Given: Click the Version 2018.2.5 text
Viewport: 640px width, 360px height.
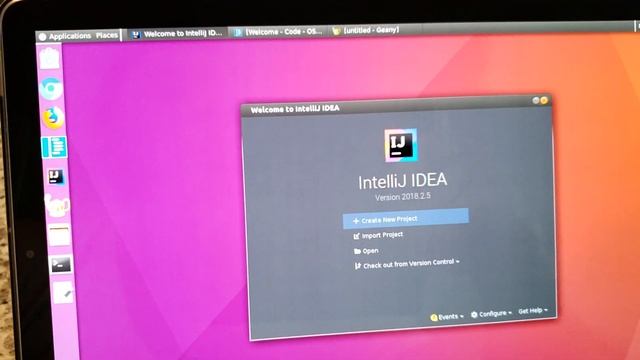Looking at the screenshot, I should (x=403, y=196).
